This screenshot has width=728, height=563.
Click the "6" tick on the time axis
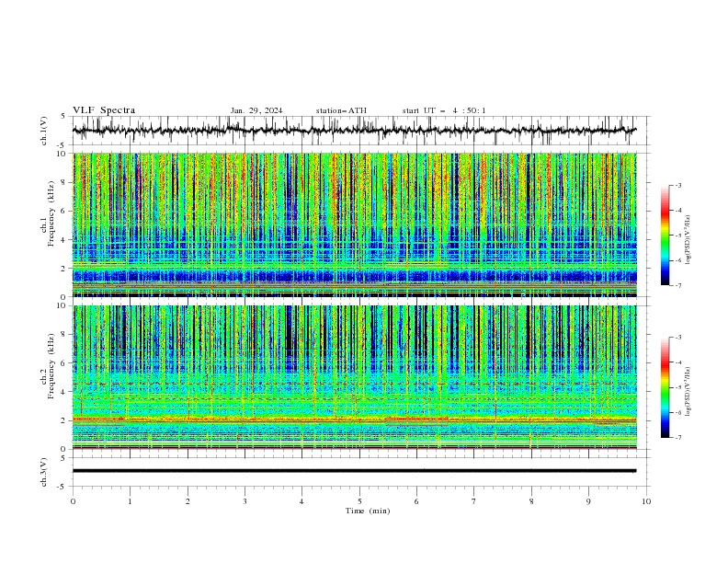coord(416,501)
